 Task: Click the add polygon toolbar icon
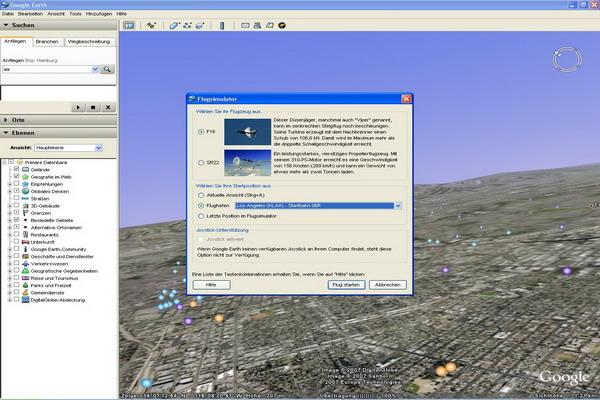tap(174, 26)
